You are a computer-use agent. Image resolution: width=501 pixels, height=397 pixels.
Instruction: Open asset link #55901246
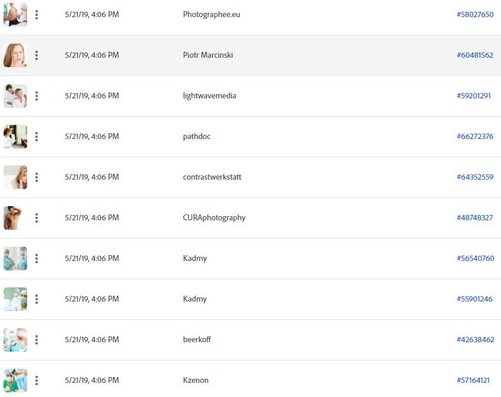(x=474, y=299)
